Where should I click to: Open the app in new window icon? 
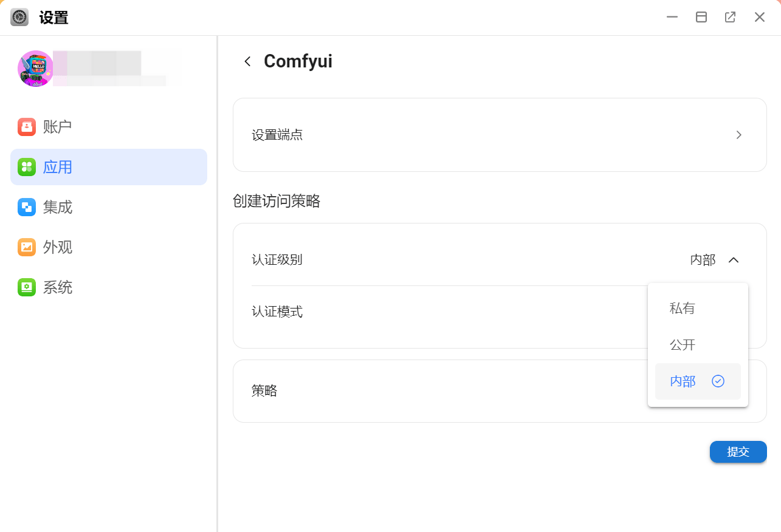[x=730, y=17]
